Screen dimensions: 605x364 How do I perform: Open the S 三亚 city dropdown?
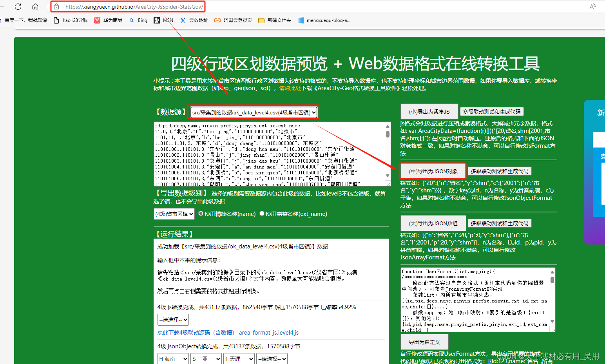pos(206,359)
